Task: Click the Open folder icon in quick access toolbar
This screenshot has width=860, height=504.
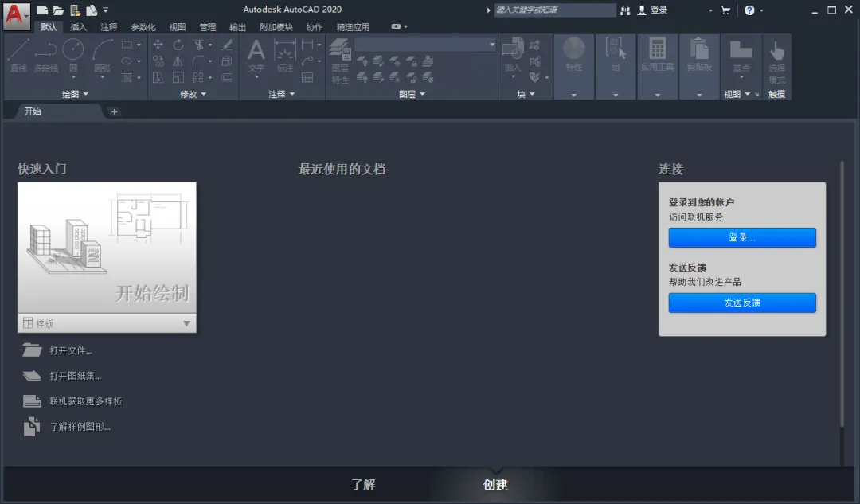Action: 59,10
